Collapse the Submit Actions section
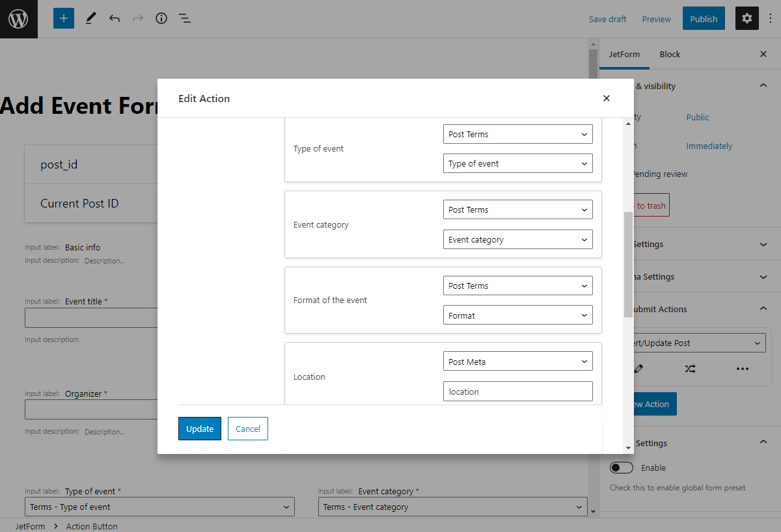Image resolution: width=781 pixels, height=532 pixels. pos(763,309)
